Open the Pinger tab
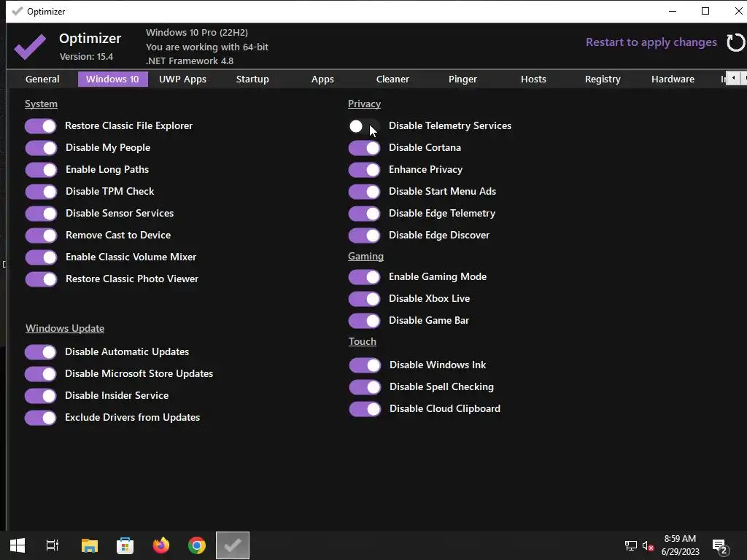Screen dimensions: 747x560 coord(462,79)
